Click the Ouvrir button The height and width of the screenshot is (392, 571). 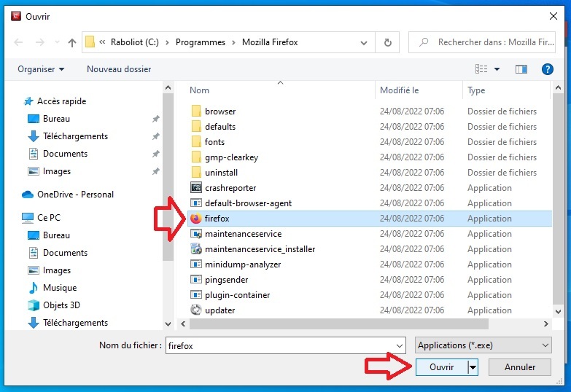pos(441,367)
